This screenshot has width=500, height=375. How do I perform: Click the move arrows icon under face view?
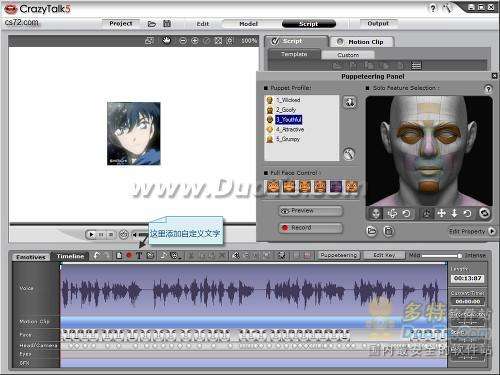[441, 213]
